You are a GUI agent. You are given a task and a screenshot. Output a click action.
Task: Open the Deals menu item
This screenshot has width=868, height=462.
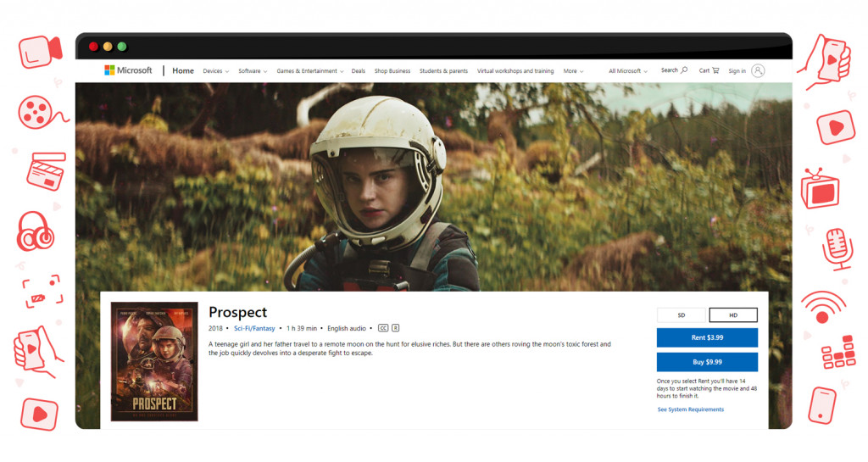[359, 71]
